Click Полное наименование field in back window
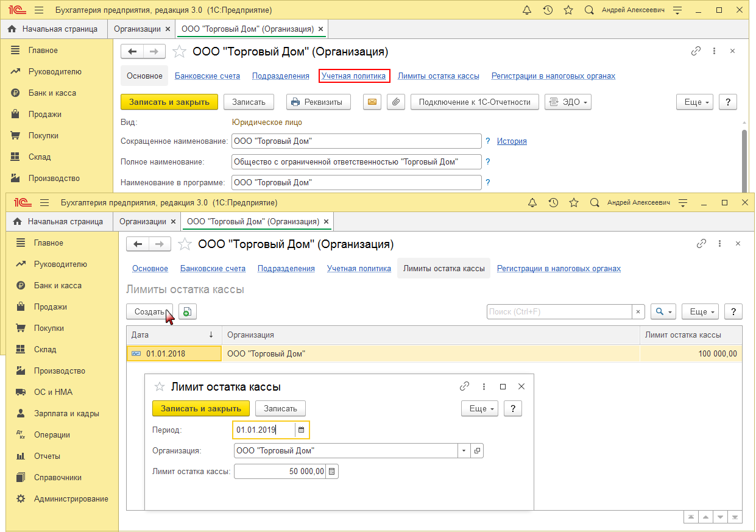756x532 pixels. pyautogui.click(x=356, y=161)
